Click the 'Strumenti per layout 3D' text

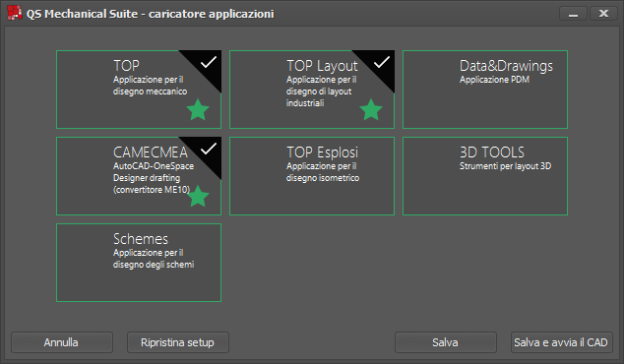click(506, 166)
